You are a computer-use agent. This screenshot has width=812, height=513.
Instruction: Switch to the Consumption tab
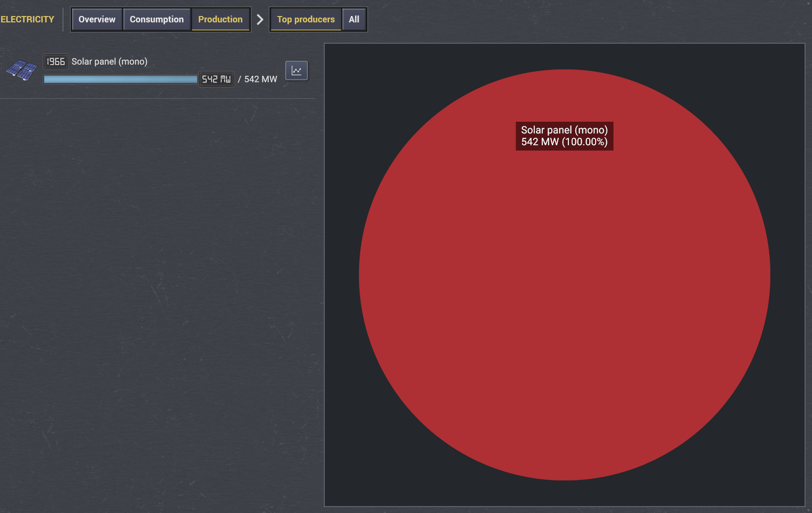point(157,19)
